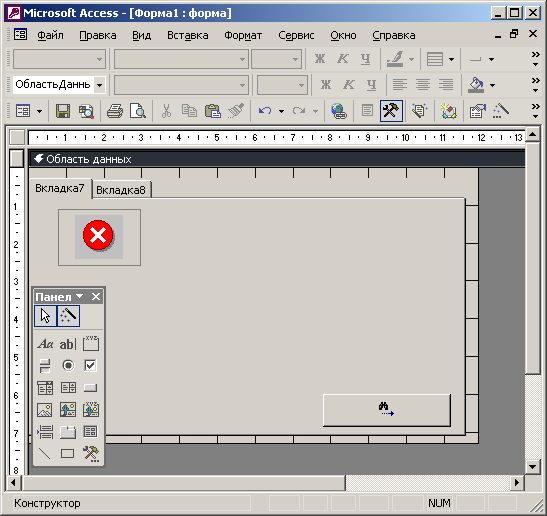This screenshot has height=516, width=547.
Task: Open Print Preview from toolbar
Action: coord(138,111)
